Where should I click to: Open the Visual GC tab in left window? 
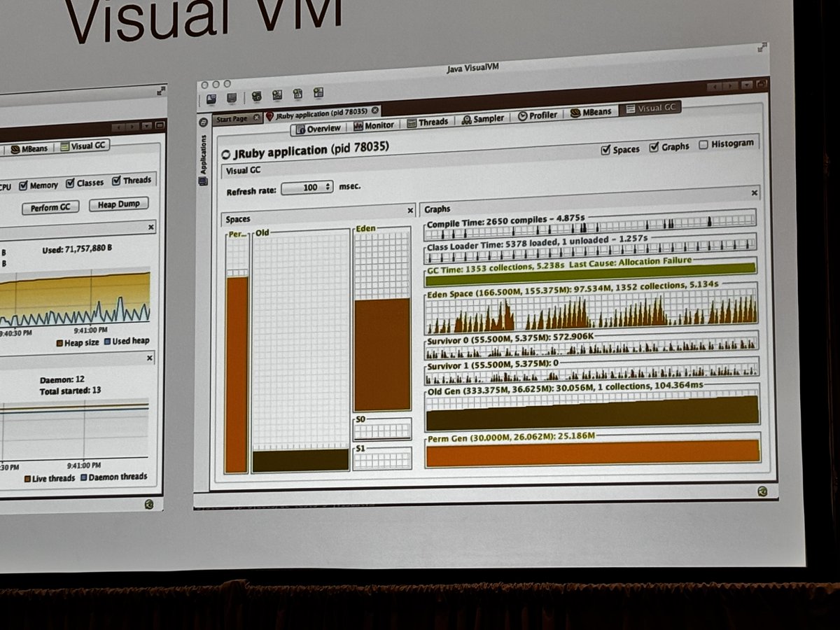[x=83, y=146]
